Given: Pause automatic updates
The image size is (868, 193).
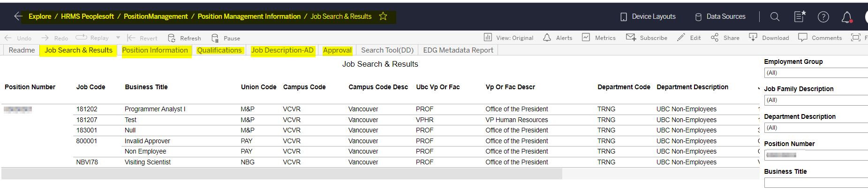Looking at the screenshot, I should click(226, 38).
